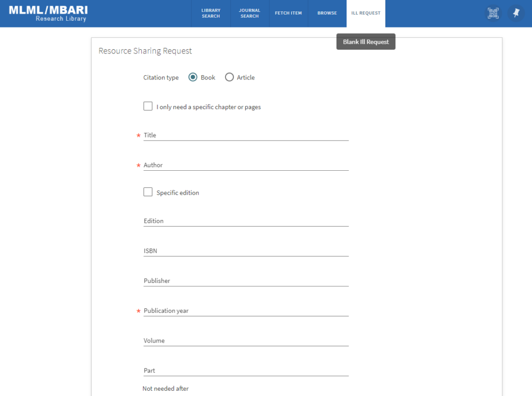Focus the Author text field

coord(246,165)
